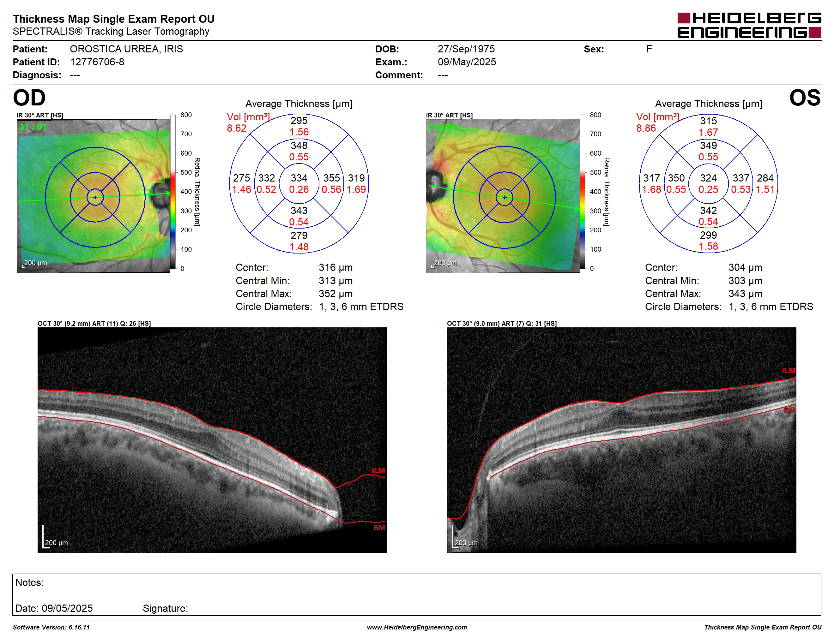
Task: Click the OS retina thickness color scale bar
Action: [582, 192]
